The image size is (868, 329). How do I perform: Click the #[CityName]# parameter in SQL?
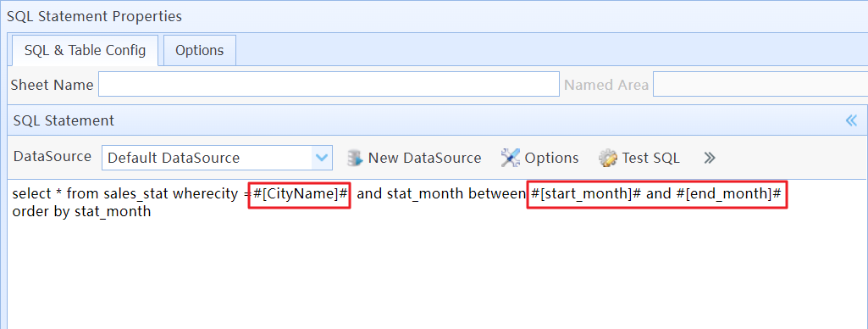pyautogui.click(x=300, y=194)
